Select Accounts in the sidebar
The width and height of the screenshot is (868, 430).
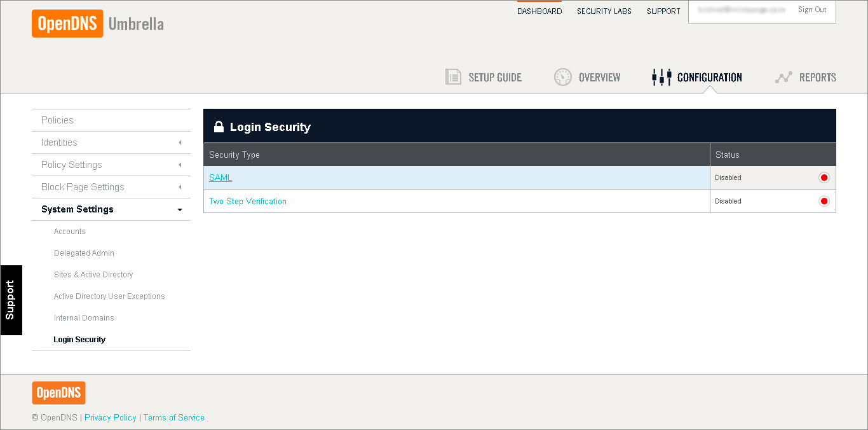(69, 231)
